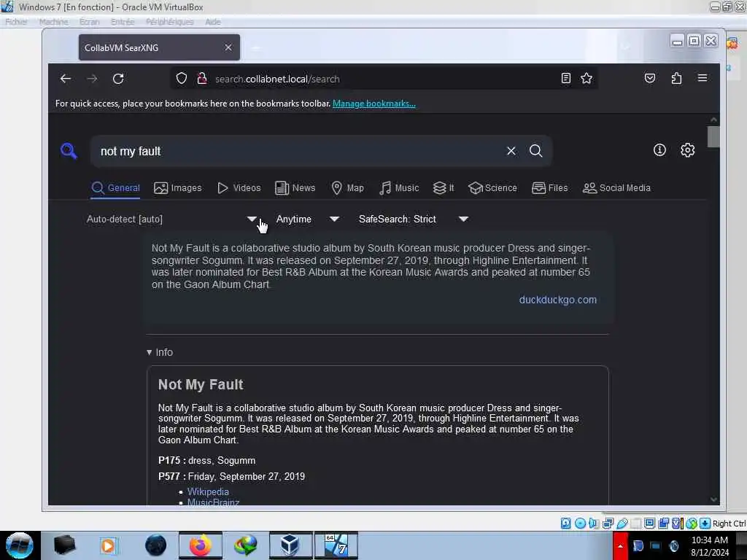747x560 pixels.
Task: Open the Pocket save icon
Action: point(650,79)
